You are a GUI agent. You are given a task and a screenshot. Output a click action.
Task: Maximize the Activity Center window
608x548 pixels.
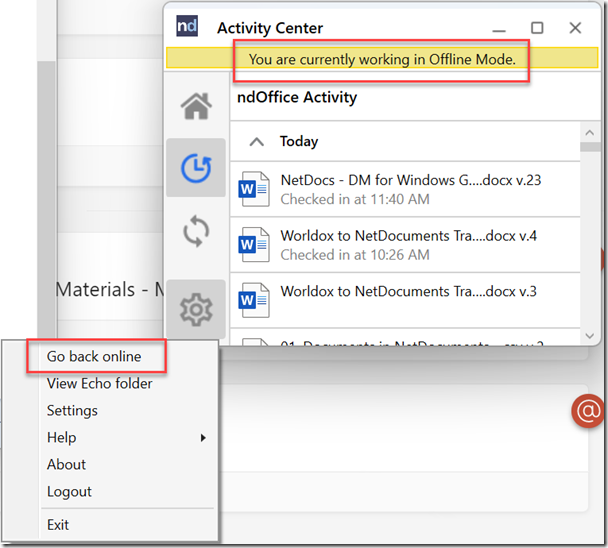[537, 28]
